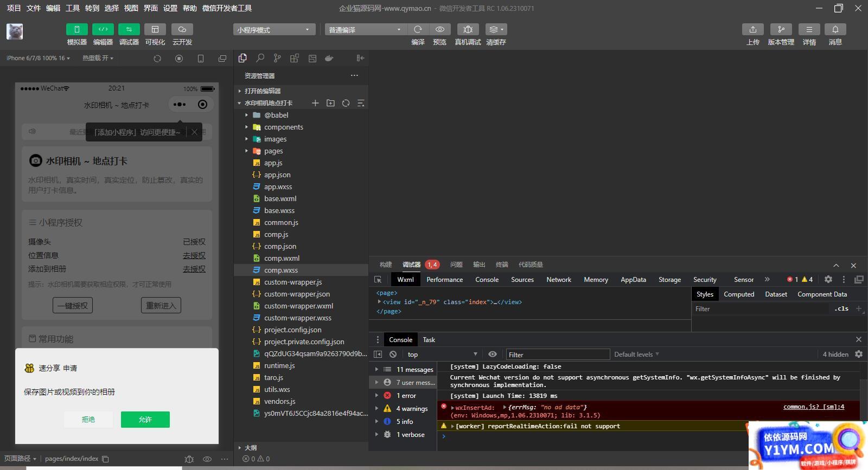Open project details icon
The width and height of the screenshot is (868, 470).
coord(809,29)
